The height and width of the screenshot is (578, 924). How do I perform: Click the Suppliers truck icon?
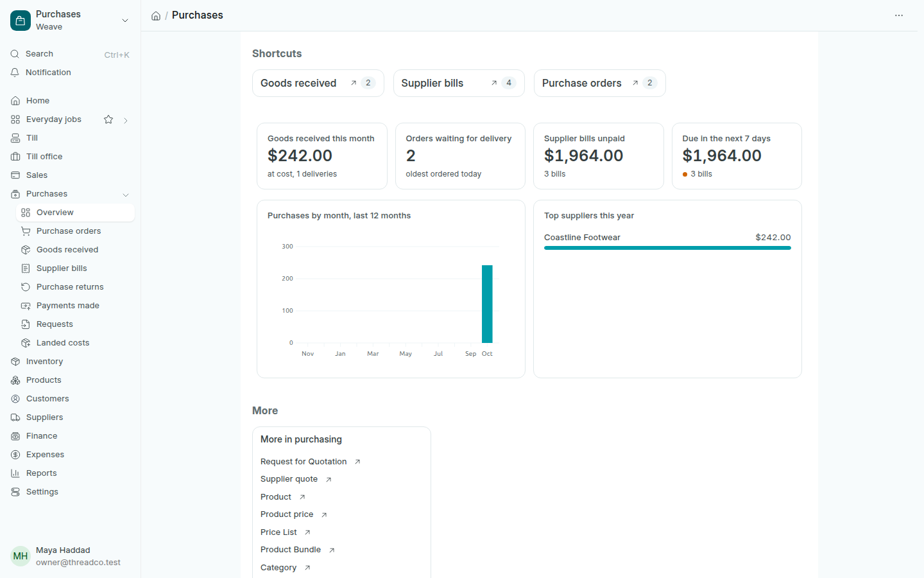[15, 417]
